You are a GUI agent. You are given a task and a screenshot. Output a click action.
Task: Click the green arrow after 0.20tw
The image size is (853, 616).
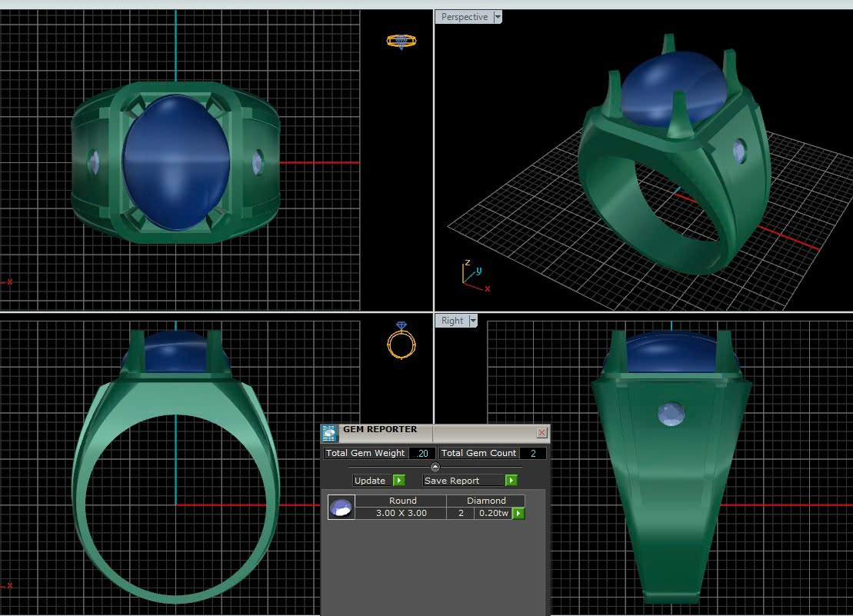519,513
